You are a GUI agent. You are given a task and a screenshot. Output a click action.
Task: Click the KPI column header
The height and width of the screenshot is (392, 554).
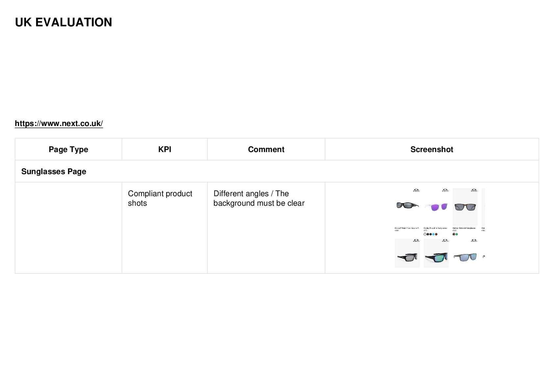coord(164,149)
